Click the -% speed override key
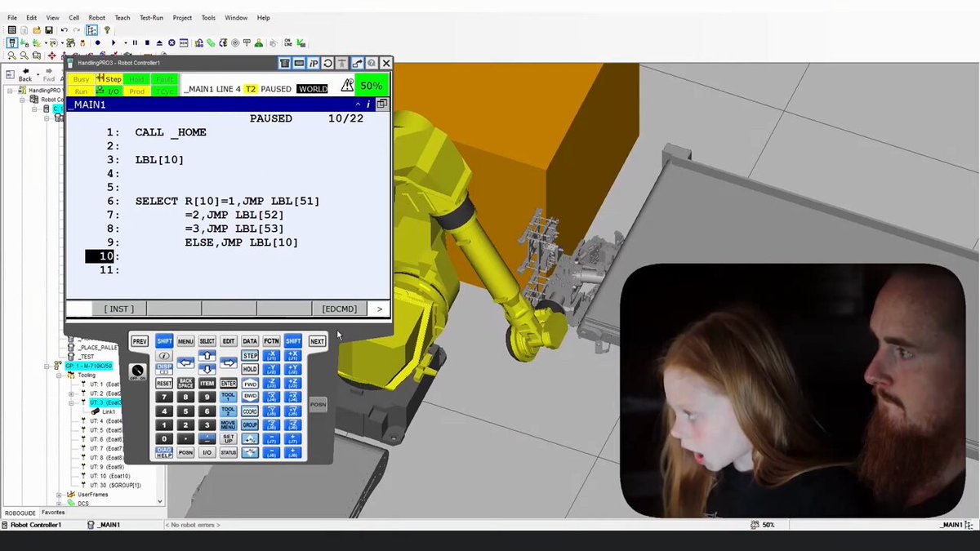 (x=250, y=452)
